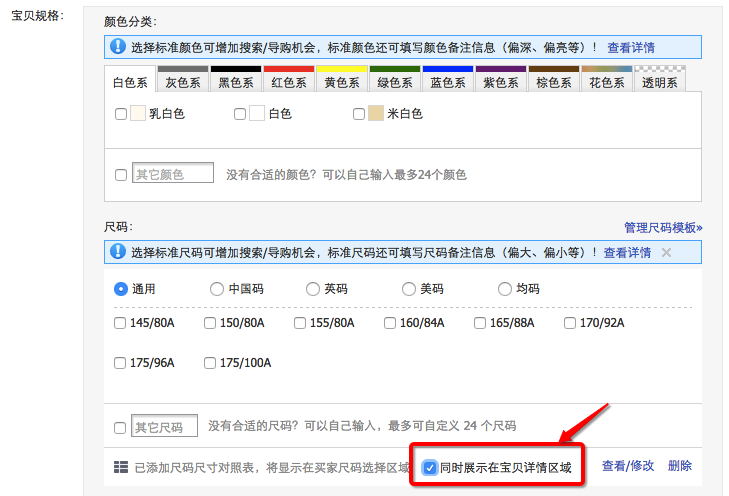This screenshot has width=729, height=496.
Task: Click the 白色 color swatch
Action: tap(257, 113)
